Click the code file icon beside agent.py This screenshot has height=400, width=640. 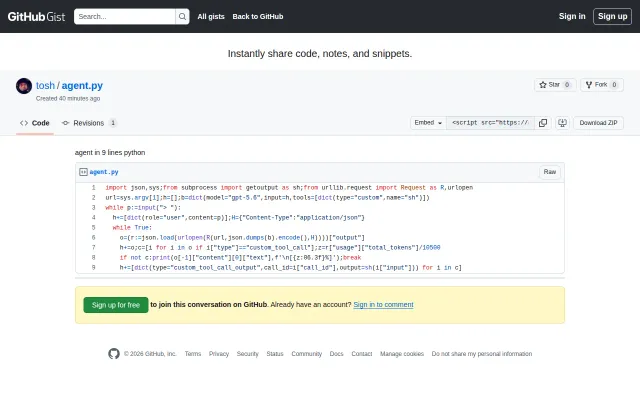83,172
